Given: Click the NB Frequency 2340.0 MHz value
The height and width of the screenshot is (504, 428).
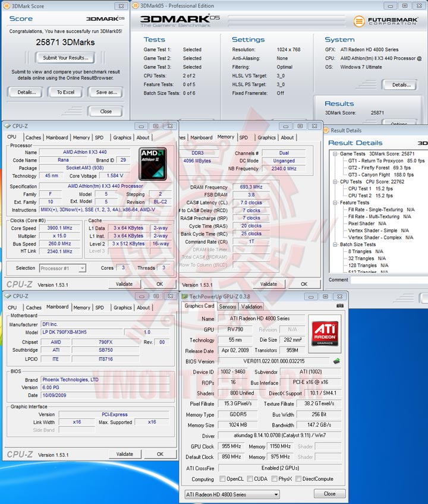Looking at the screenshot, I should [x=284, y=168].
